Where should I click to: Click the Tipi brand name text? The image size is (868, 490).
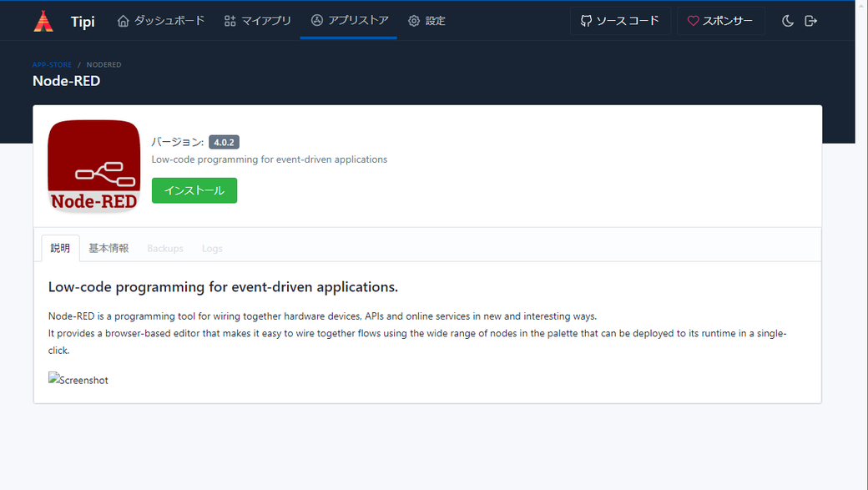[x=83, y=22]
